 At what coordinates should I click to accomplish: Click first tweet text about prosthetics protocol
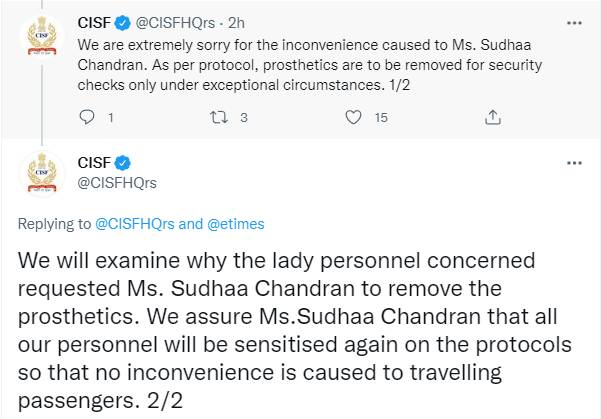click(310, 65)
